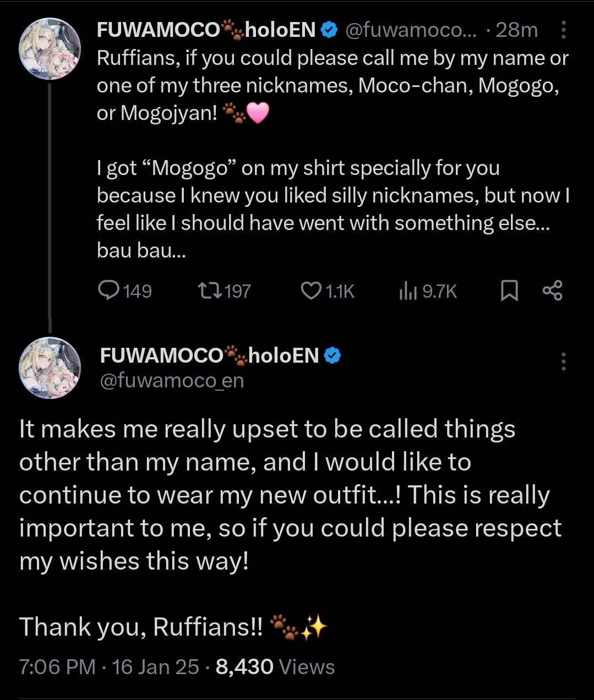This screenshot has width=594, height=700.
Task: View analytics showing 9.7K views
Action: [407, 291]
